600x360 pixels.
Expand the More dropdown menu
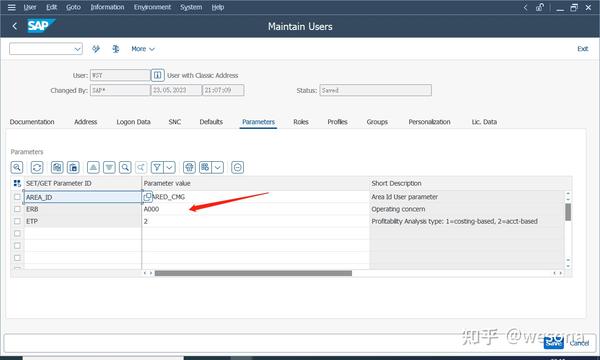point(143,49)
